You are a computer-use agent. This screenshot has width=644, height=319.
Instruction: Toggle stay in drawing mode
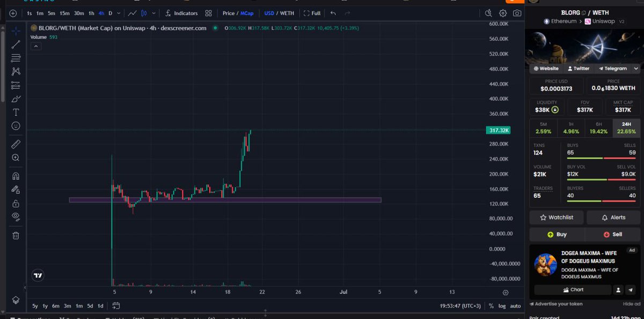(x=16, y=190)
